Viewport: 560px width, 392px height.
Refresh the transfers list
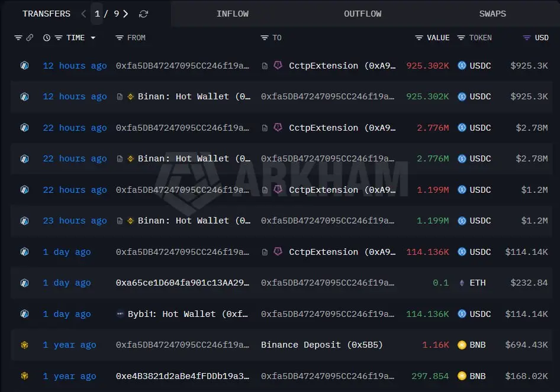coord(144,14)
